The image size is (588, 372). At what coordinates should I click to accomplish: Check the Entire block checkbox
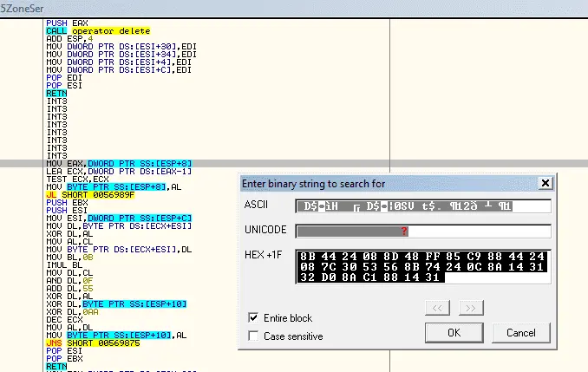(253, 318)
